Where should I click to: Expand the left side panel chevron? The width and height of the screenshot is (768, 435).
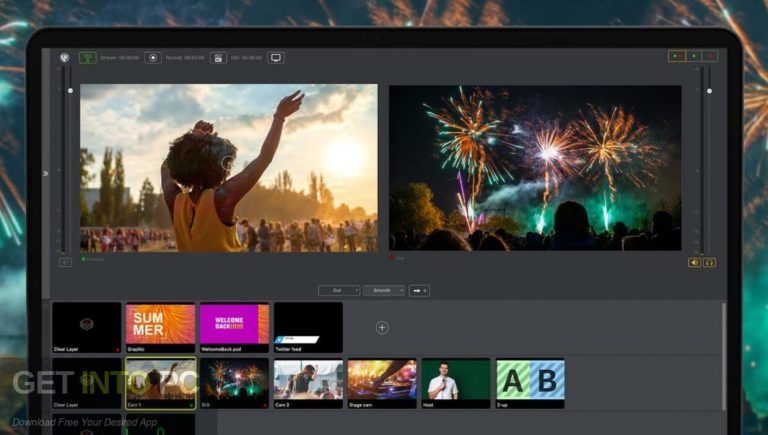[46, 173]
